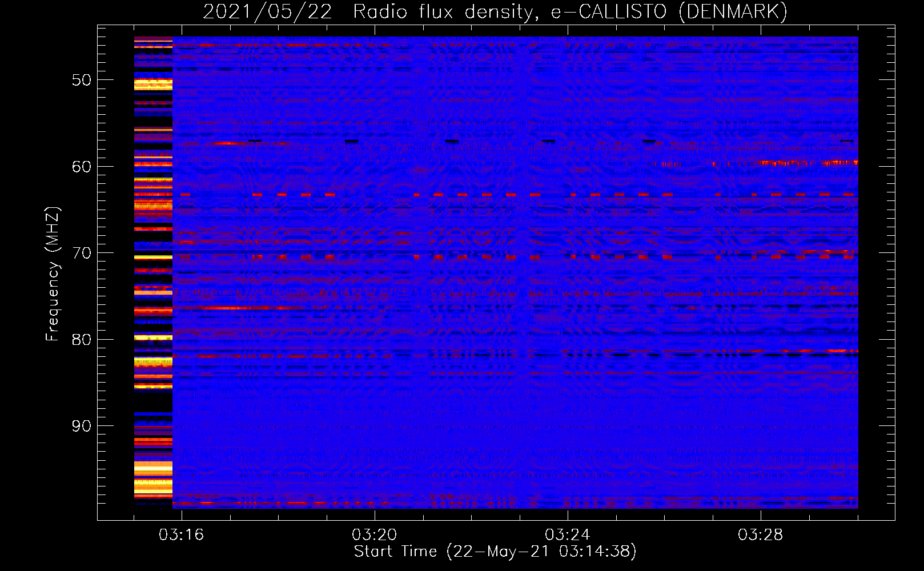Click the time tick label "03:28"
The height and width of the screenshot is (571, 924).
[761, 535]
